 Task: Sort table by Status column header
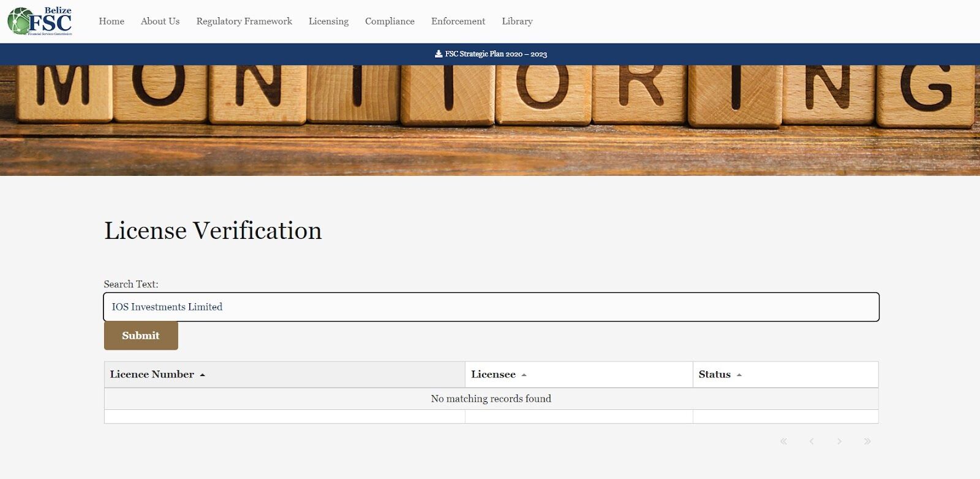coord(714,374)
